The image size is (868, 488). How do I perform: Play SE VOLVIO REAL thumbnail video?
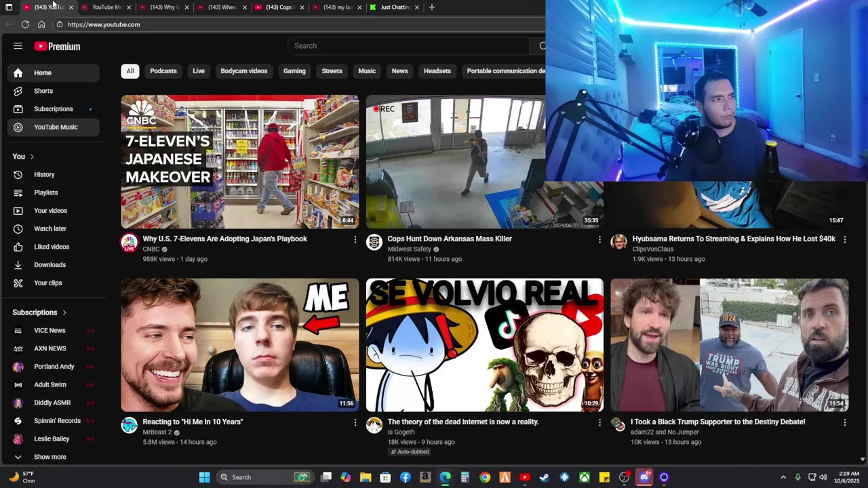[x=484, y=345]
